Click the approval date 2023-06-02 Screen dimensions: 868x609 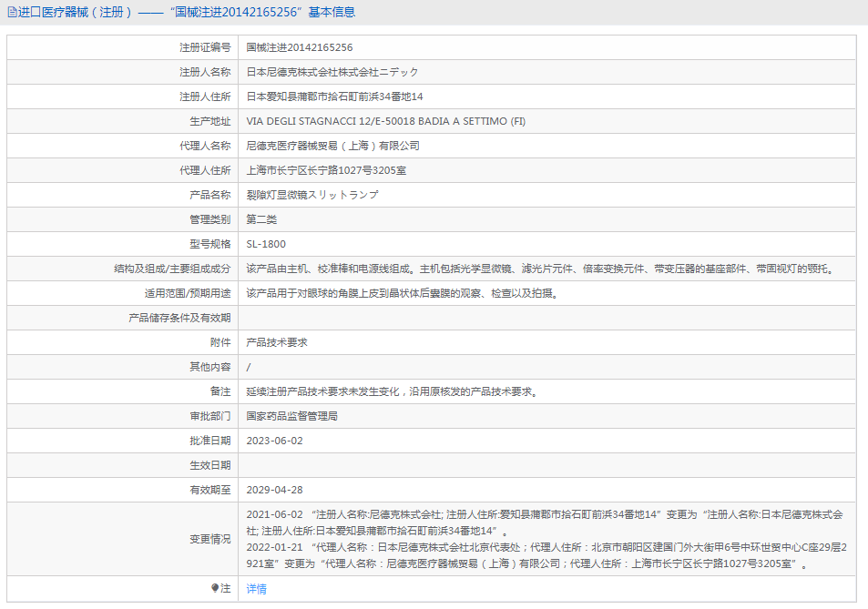click(x=274, y=441)
